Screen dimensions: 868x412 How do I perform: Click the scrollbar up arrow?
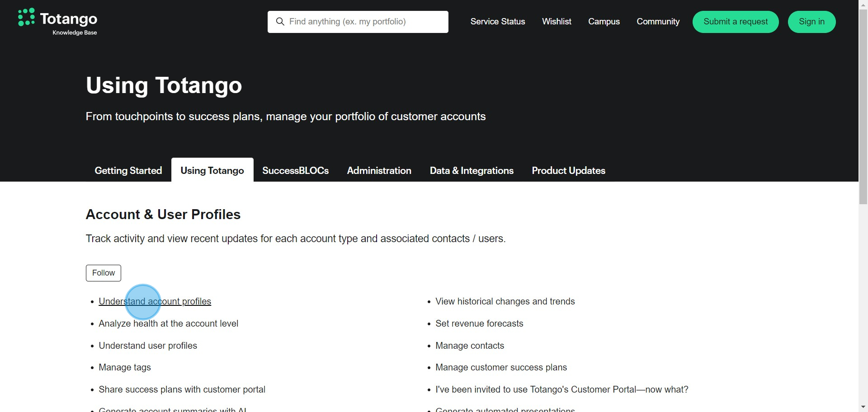pos(863,4)
